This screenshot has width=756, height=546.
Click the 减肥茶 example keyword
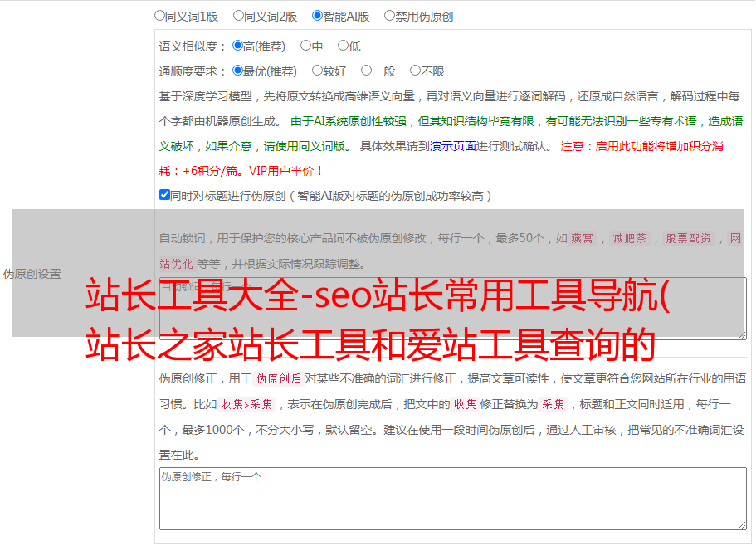(630, 238)
